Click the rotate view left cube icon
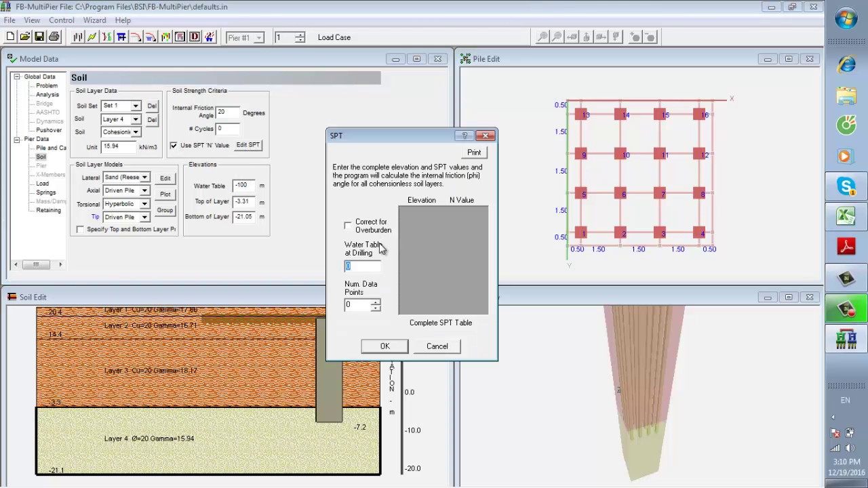 (x=572, y=37)
